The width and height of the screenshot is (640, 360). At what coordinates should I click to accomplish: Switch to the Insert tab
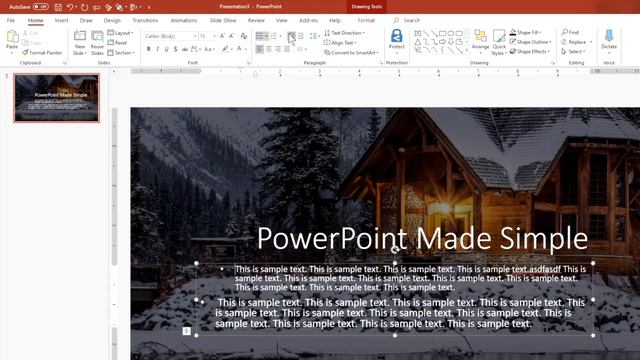[61, 20]
